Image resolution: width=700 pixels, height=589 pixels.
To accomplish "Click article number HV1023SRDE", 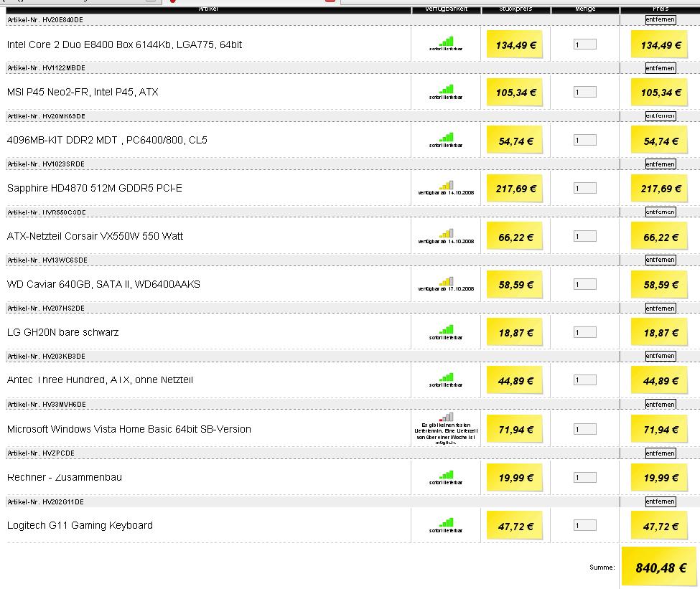I will [x=63, y=164].
